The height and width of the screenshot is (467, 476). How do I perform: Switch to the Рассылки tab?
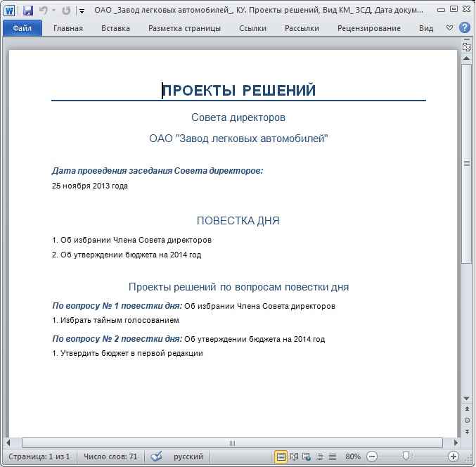302,28
